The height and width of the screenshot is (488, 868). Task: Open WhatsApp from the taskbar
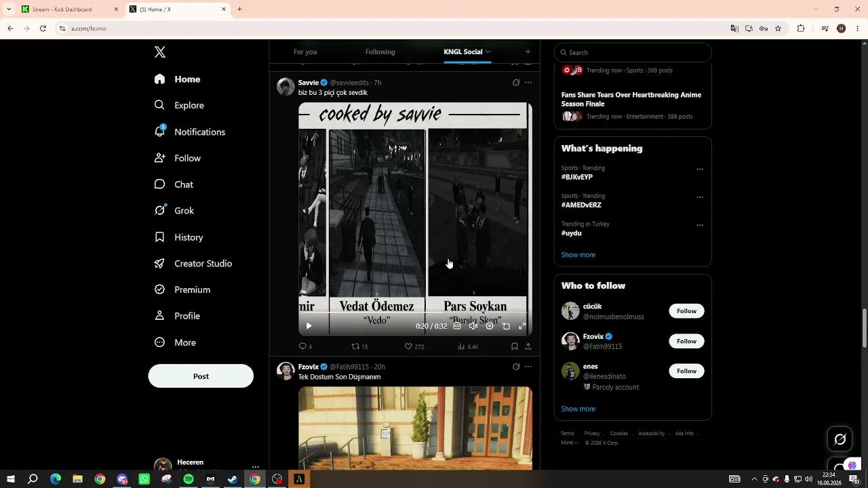point(144,479)
